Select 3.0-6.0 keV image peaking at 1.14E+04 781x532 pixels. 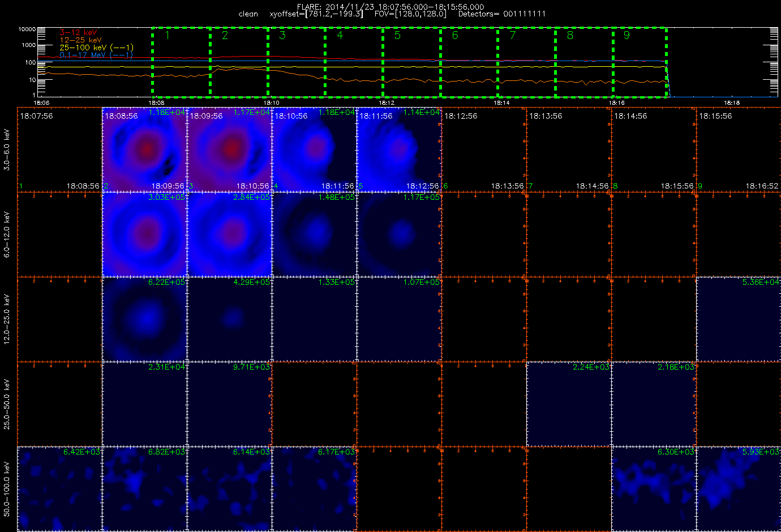400,149
